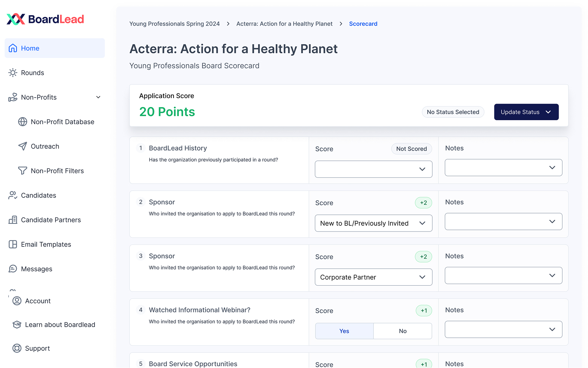Open Learn about Boardlead link
The image size is (588, 368).
60,325
